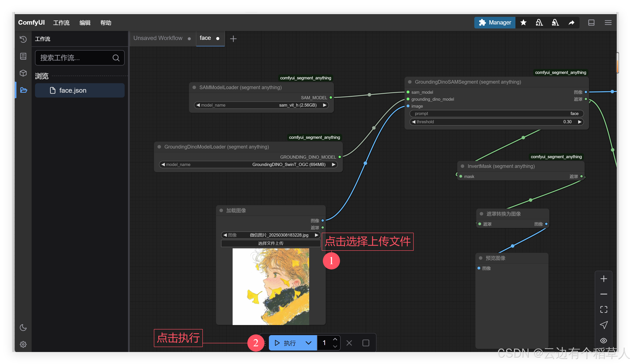631x364 pixels.
Task: Click the 搜索工作流 search field
Action: click(x=75, y=58)
